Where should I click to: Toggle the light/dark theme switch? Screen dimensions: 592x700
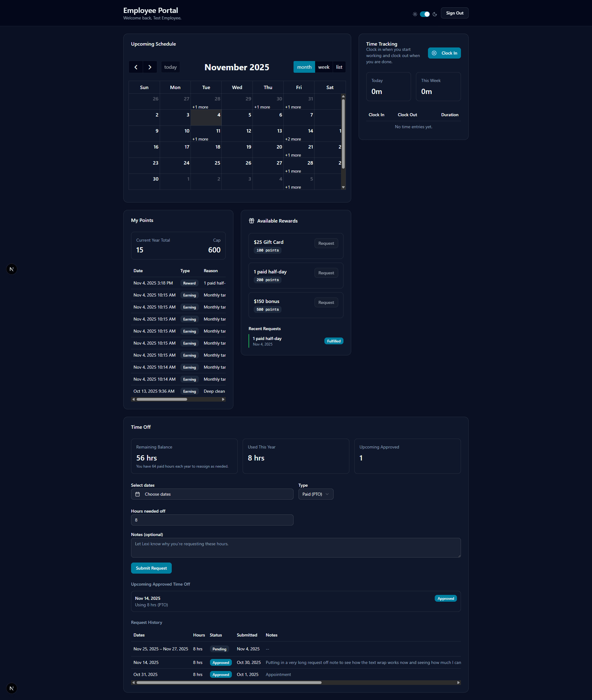[x=425, y=14]
